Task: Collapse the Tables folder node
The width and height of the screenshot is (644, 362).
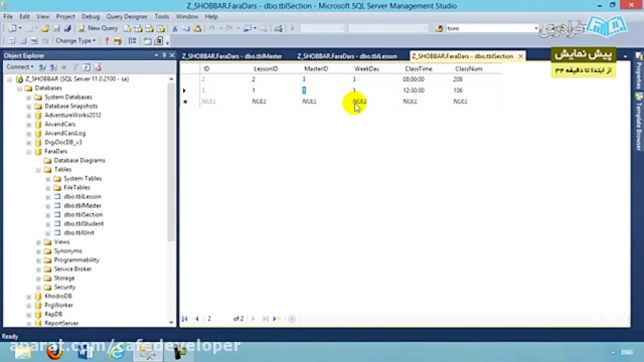Action: (x=38, y=170)
